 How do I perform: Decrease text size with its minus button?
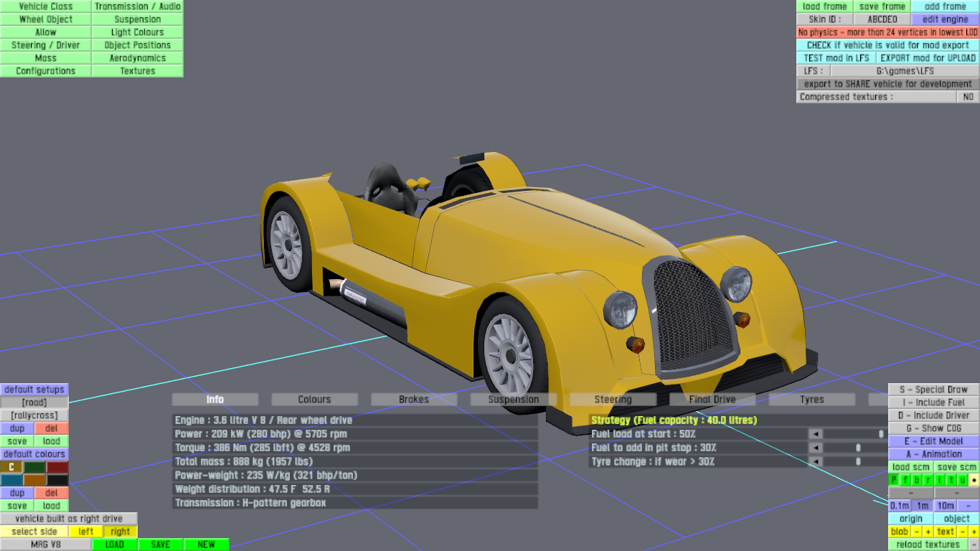click(x=963, y=532)
